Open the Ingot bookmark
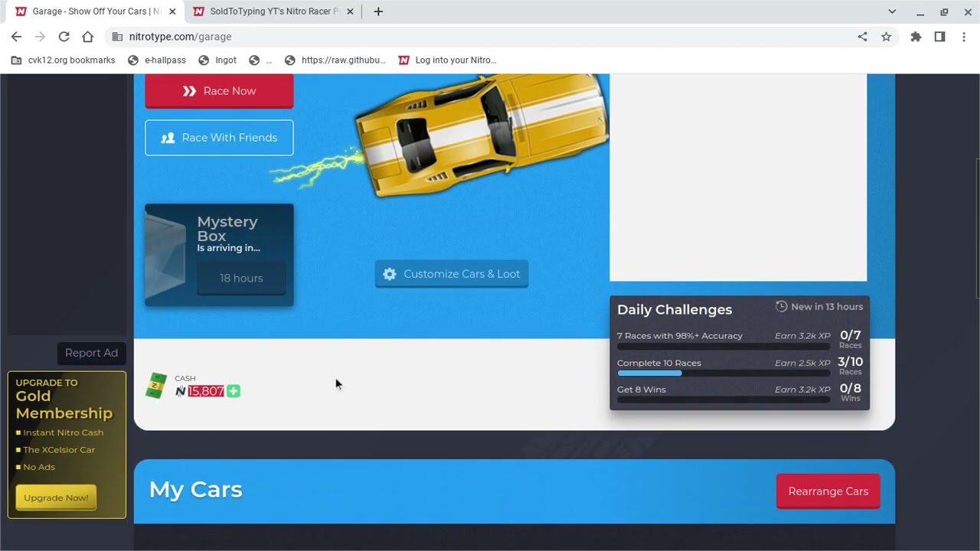The image size is (980, 551). 217,60
